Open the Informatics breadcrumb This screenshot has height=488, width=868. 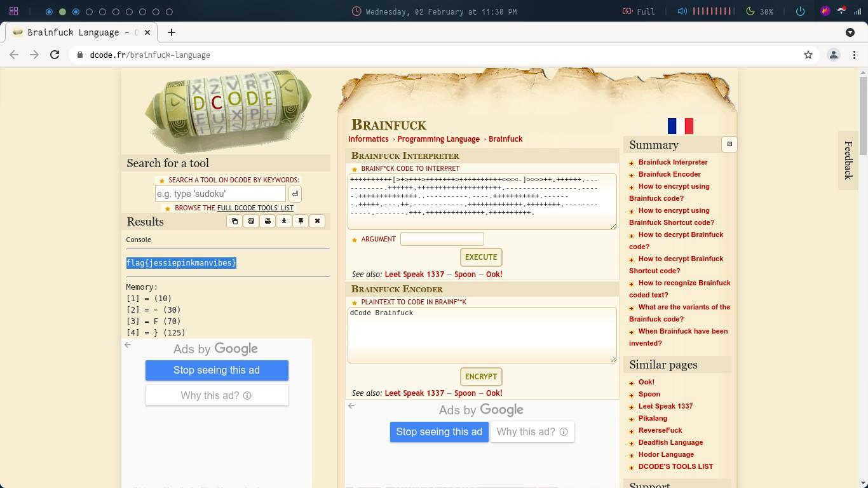tap(368, 139)
